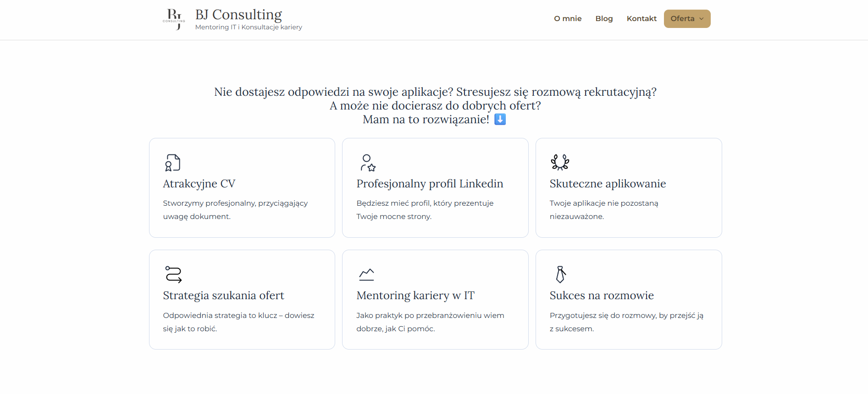Expand the chevron next to Oferta
The image size is (868, 394).
[x=702, y=19]
